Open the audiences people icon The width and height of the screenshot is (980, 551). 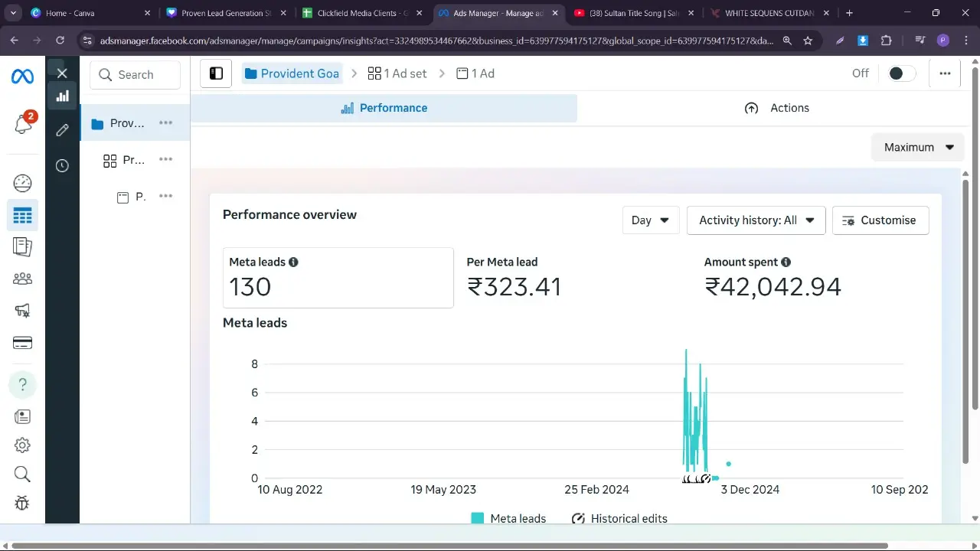click(x=22, y=279)
